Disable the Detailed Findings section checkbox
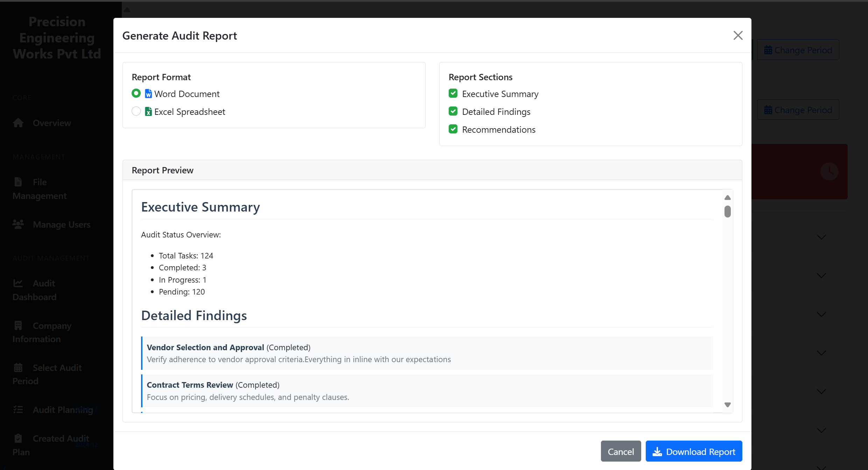The height and width of the screenshot is (470, 868). click(453, 111)
